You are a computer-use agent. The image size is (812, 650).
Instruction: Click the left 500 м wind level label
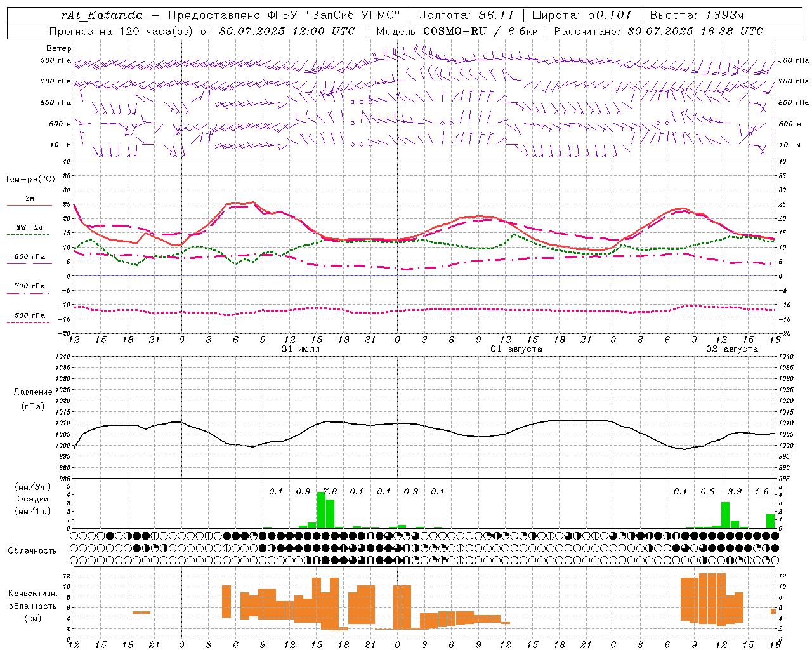60,124
